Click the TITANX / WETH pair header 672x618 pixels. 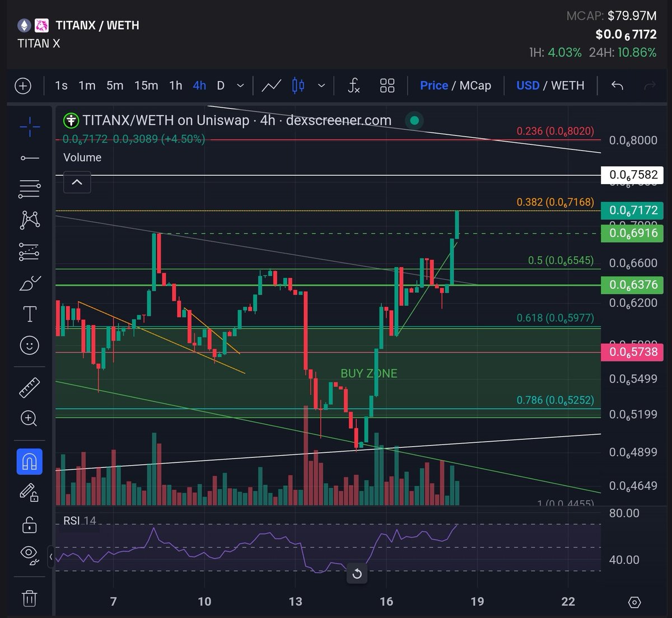point(97,25)
